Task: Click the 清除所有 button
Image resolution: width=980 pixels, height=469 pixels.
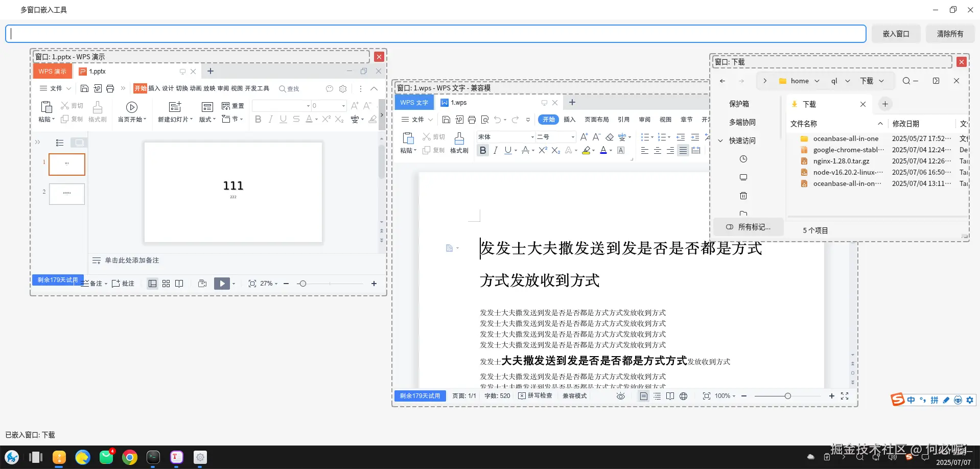Action: point(949,33)
